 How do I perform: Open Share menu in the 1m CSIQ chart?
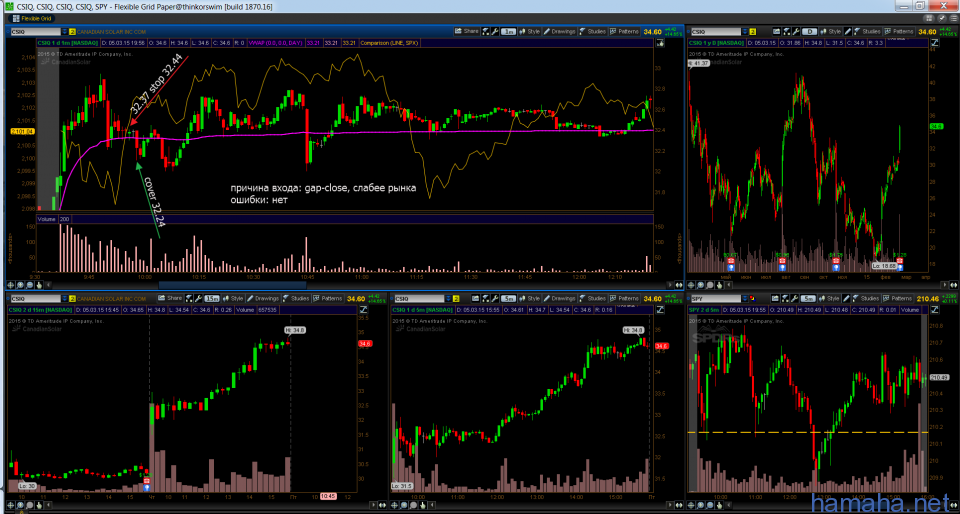click(467, 31)
